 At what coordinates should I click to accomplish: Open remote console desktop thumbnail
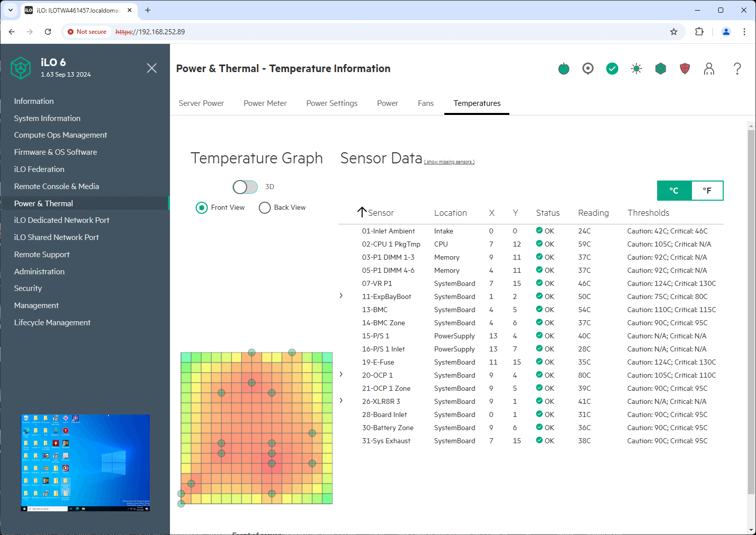[x=85, y=463]
